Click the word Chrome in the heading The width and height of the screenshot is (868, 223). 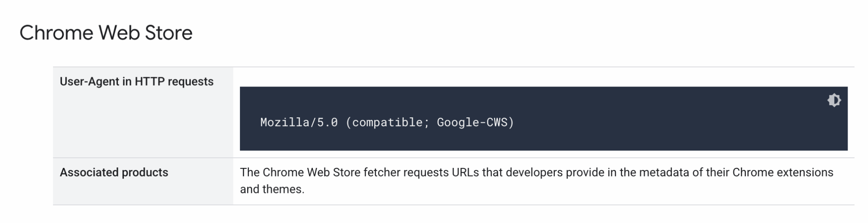[x=56, y=33]
